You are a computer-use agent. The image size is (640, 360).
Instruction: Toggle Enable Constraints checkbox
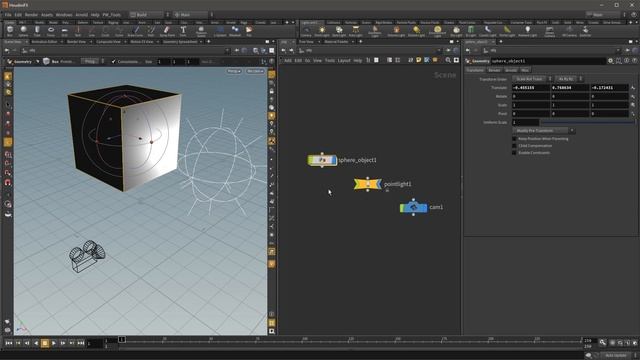[x=514, y=153]
